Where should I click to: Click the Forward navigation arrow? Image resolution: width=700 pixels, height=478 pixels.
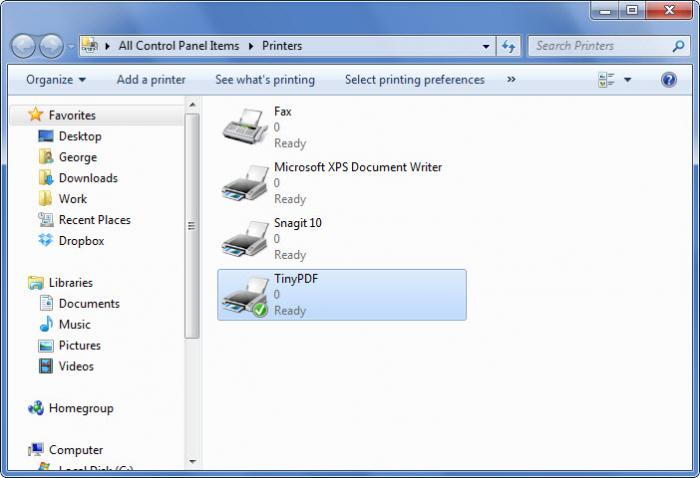click(x=51, y=46)
